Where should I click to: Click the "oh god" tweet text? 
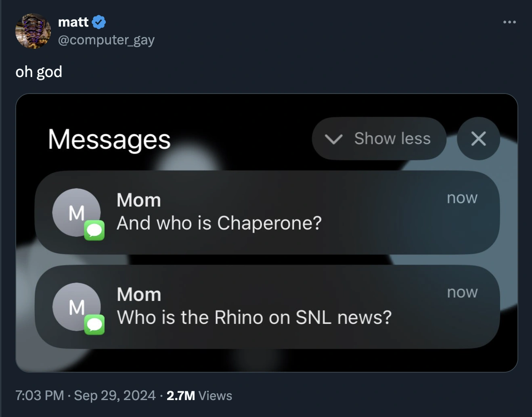tap(39, 72)
